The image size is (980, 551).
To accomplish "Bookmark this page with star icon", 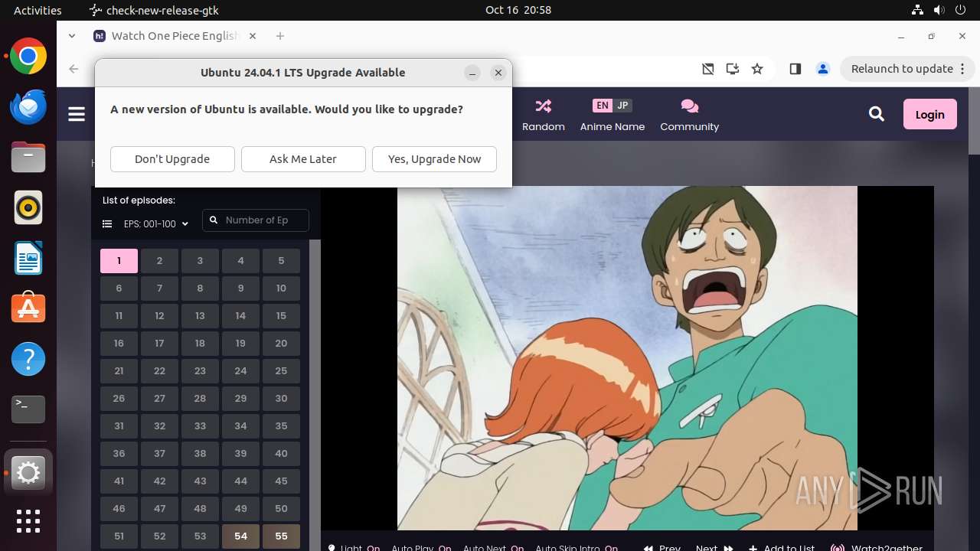I will click(757, 69).
